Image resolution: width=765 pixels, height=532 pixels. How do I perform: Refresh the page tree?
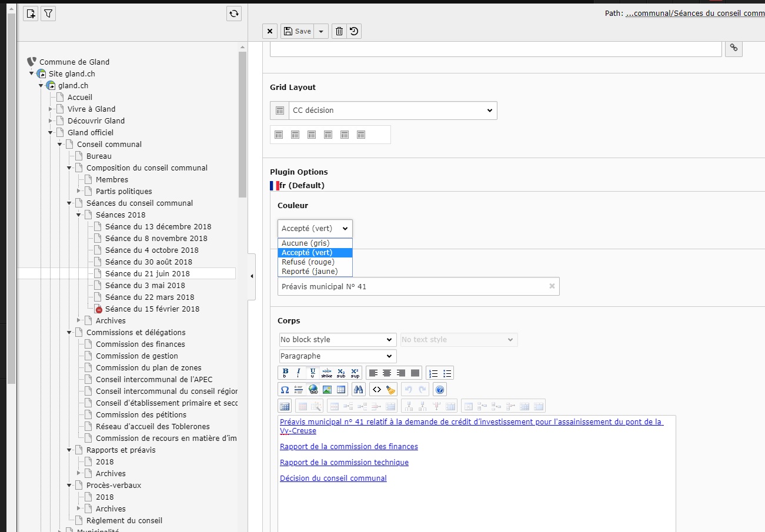(x=234, y=14)
